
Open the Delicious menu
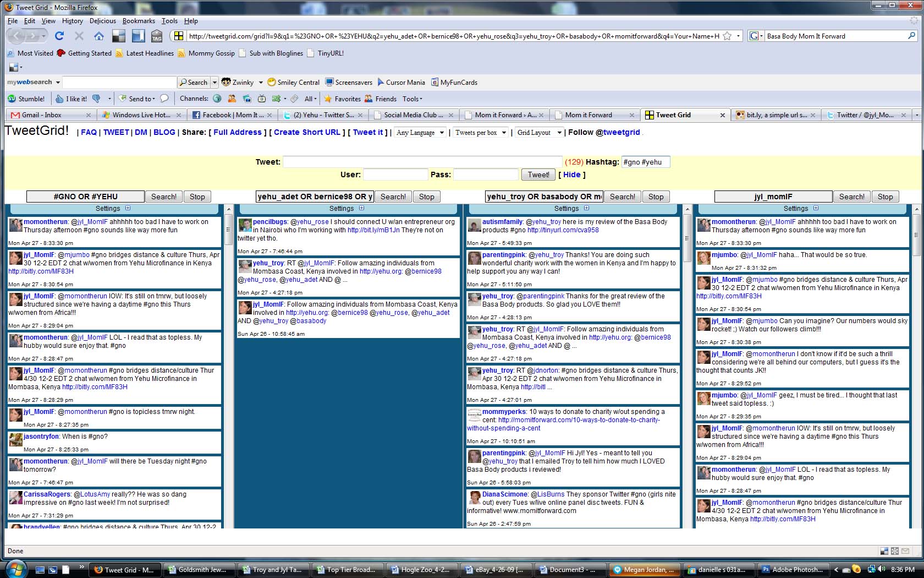pos(103,21)
